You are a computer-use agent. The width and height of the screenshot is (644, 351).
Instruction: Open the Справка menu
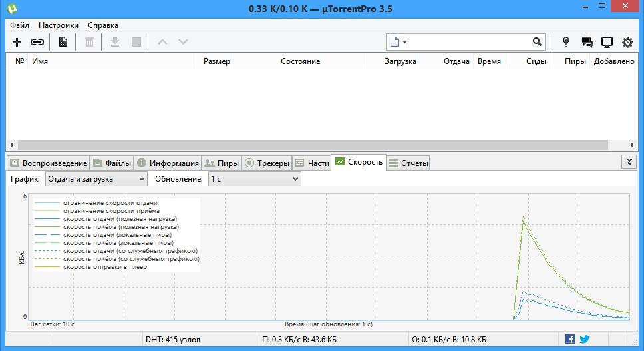click(x=103, y=25)
